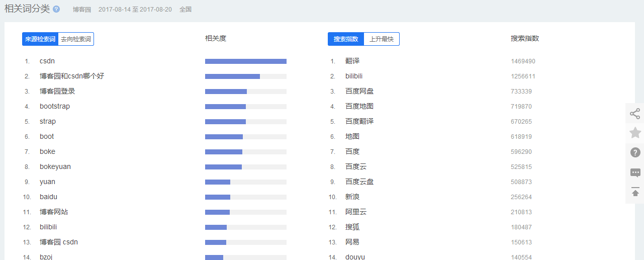The height and width of the screenshot is (260, 644).
Task: Click the 相关度 column header
Action: point(216,38)
